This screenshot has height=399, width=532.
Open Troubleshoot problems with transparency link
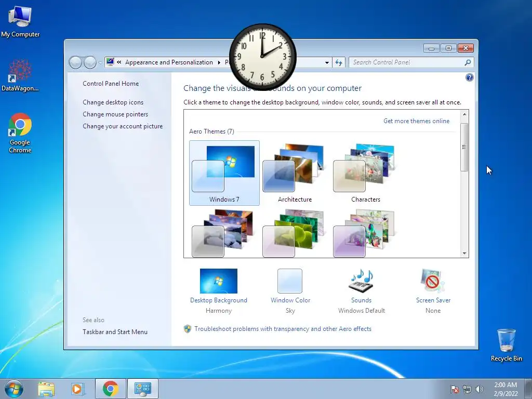pyautogui.click(x=283, y=329)
